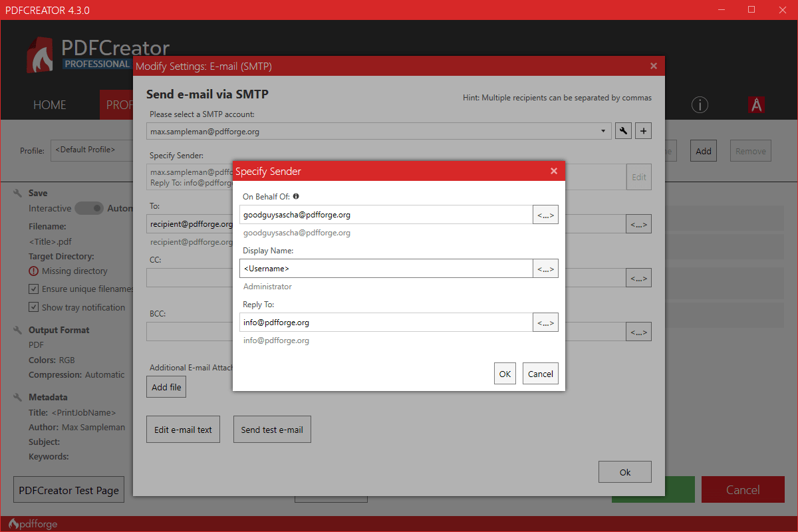Click the <Title>.pdf filename text
798x532 pixels.
pos(50,241)
